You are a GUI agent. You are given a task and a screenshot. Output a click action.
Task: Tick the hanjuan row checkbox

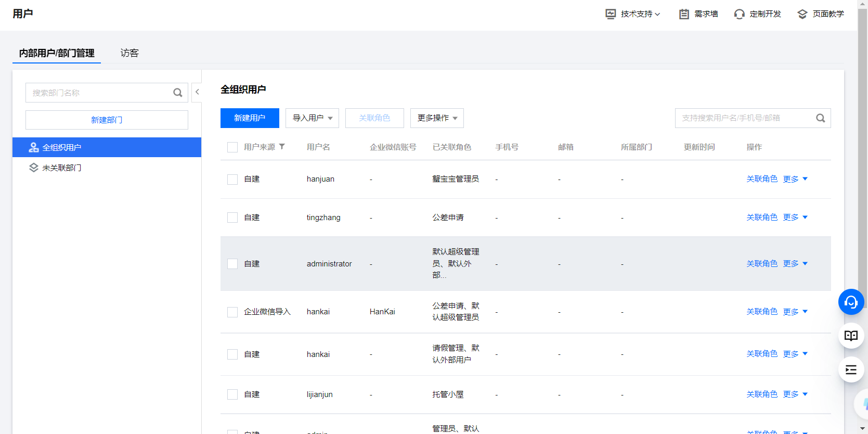point(232,180)
